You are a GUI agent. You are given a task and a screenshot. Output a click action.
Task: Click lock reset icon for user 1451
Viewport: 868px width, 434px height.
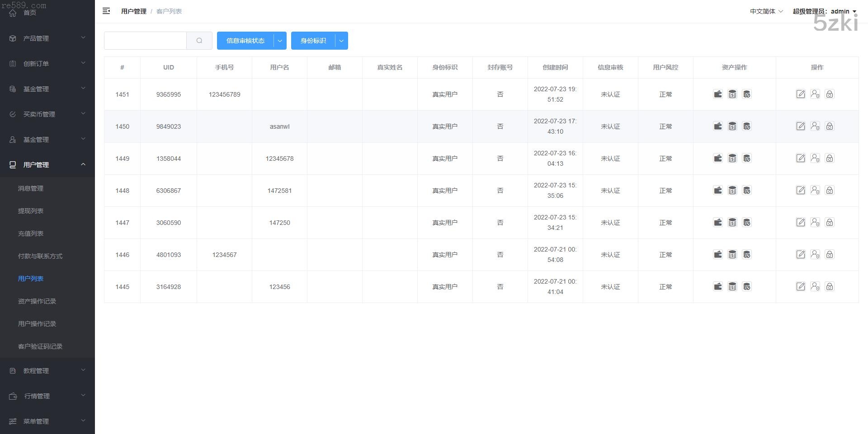click(829, 94)
